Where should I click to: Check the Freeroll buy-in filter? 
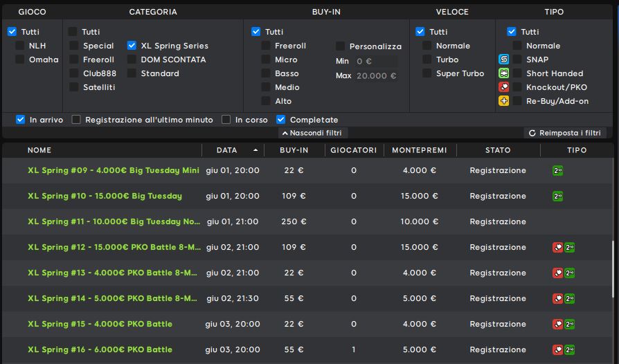click(x=266, y=46)
